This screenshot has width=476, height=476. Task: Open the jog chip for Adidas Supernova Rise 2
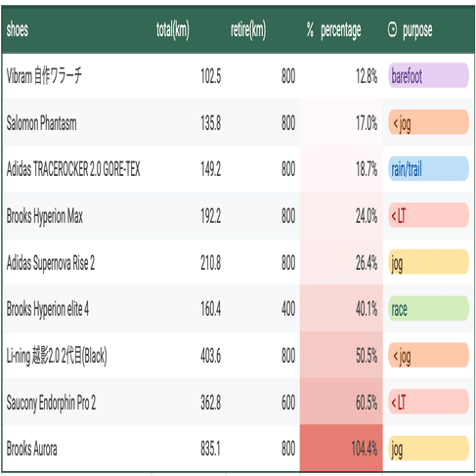428,262
